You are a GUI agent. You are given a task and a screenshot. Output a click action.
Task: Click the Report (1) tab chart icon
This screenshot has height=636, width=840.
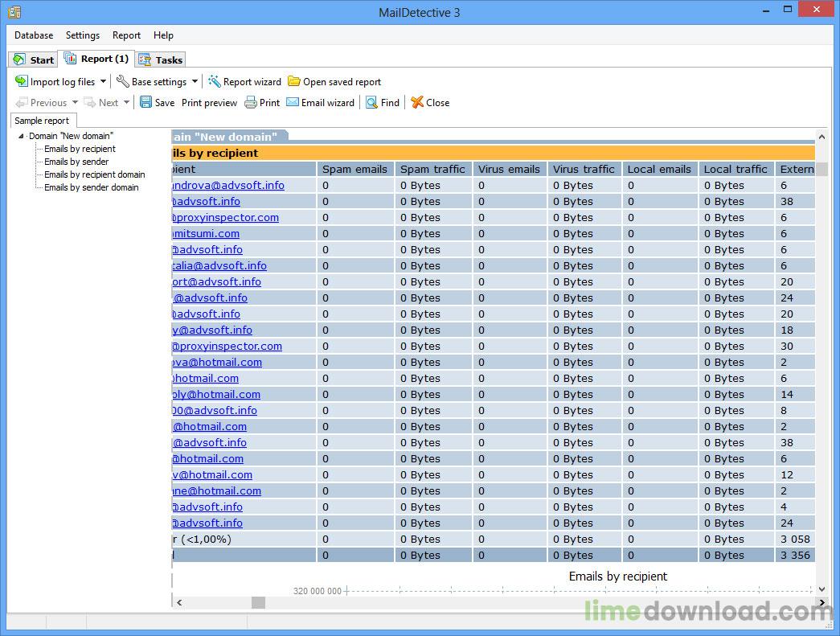click(70, 59)
